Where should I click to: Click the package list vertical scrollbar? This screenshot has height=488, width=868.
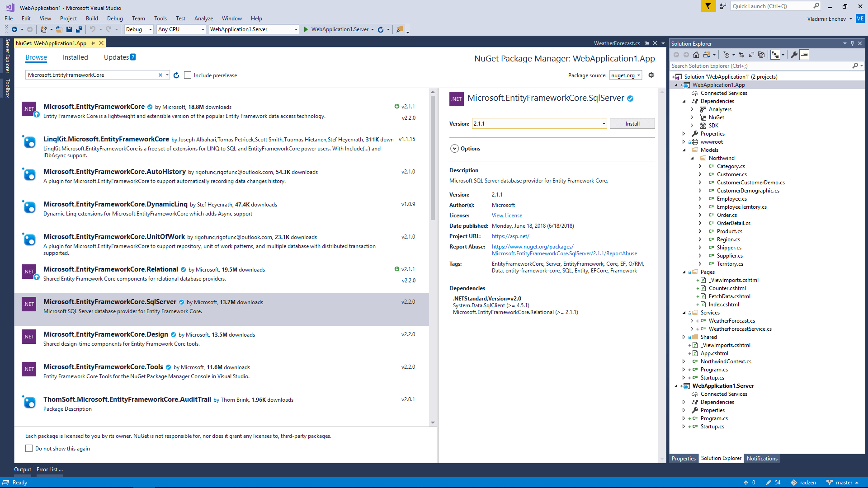pos(433,158)
